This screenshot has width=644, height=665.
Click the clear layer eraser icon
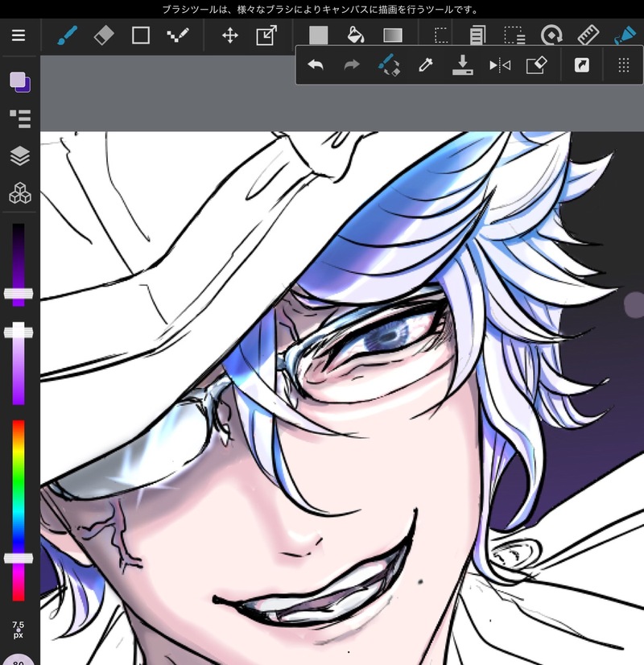536,65
